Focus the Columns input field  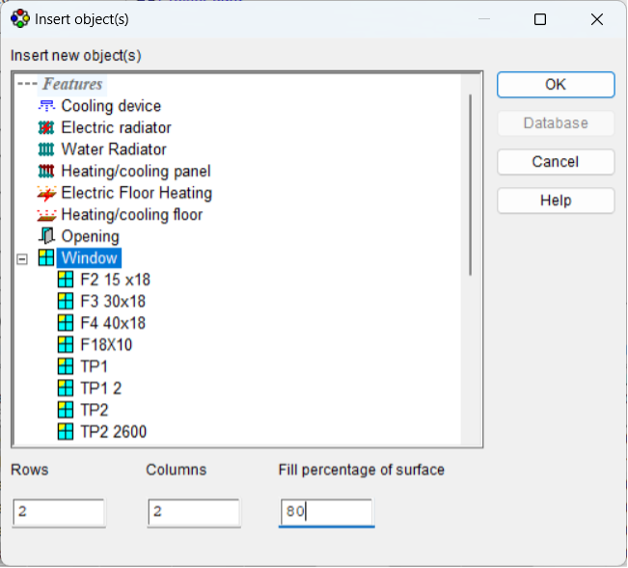[x=194, y=513]
